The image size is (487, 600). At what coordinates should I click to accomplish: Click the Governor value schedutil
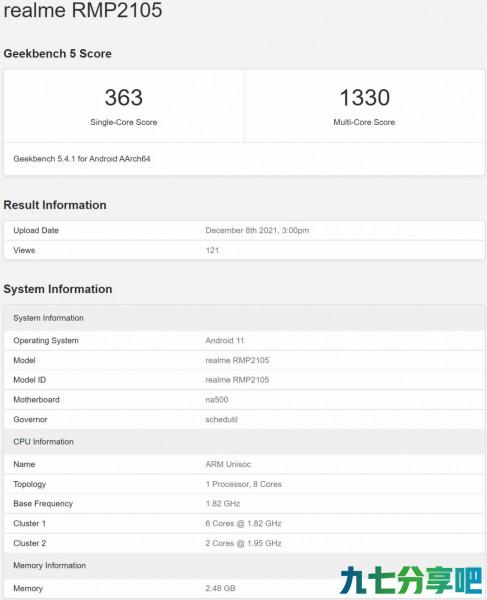221,420
